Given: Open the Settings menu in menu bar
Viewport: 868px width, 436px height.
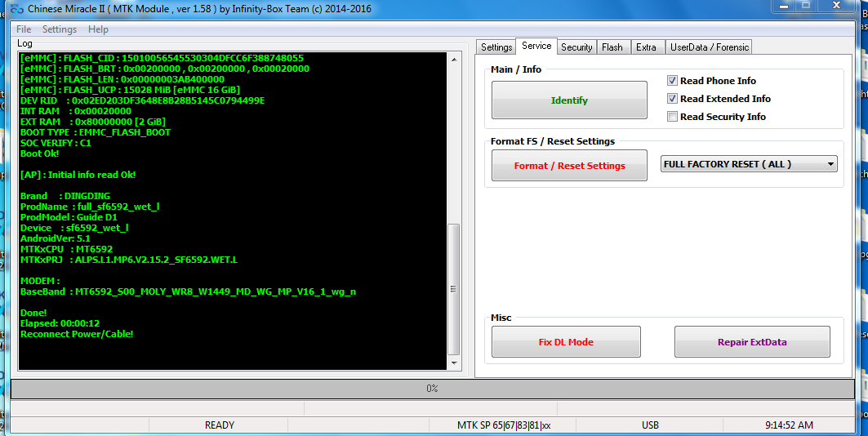Looking at the screenshot, I should click(x=60, y=29).
